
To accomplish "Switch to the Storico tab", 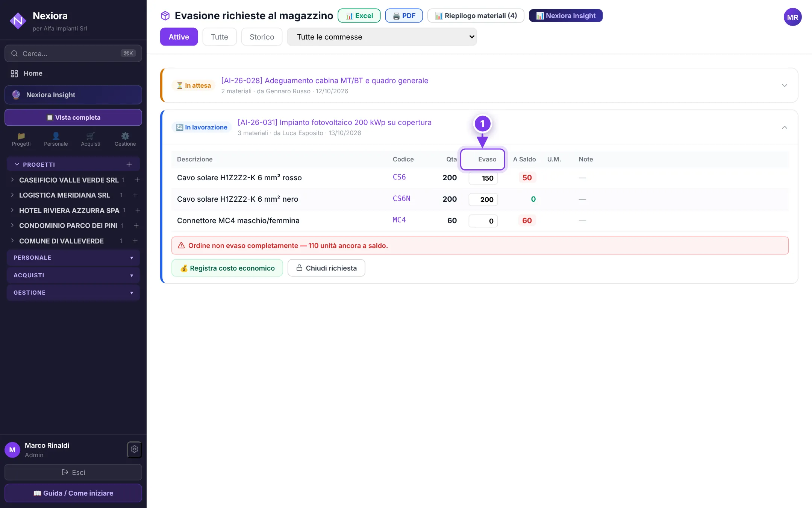I will pyautogui.click(x=262, y=37).
